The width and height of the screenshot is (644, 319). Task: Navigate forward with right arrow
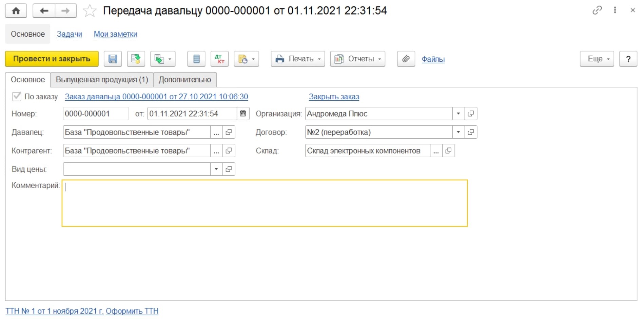pos(65,11)
